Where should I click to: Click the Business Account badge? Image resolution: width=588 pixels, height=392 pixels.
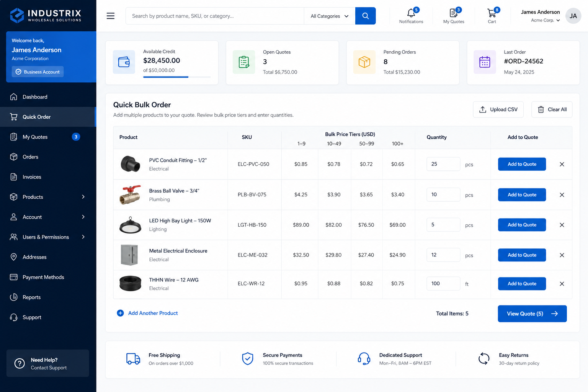point(38,72)
